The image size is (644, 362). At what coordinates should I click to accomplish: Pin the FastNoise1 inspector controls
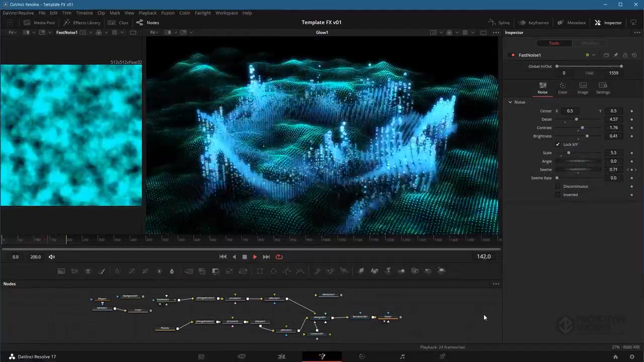coord(615,55)
